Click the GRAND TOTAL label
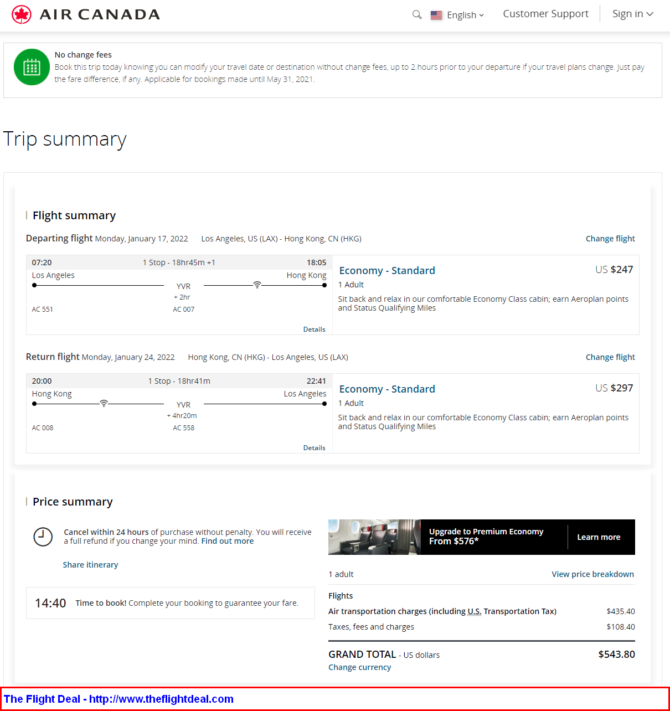The width and height of the screenshot is (670, 711). coord(362,654)
